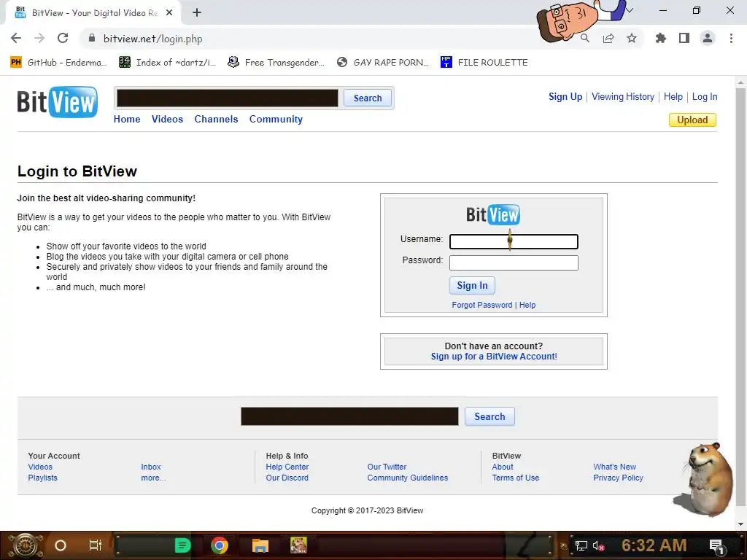Image resolution: width=747 pixels, height=560 pixels.
Task: Open the hamster app icon on taskbar
Action: pyautogui.click(x=298, y=545)
